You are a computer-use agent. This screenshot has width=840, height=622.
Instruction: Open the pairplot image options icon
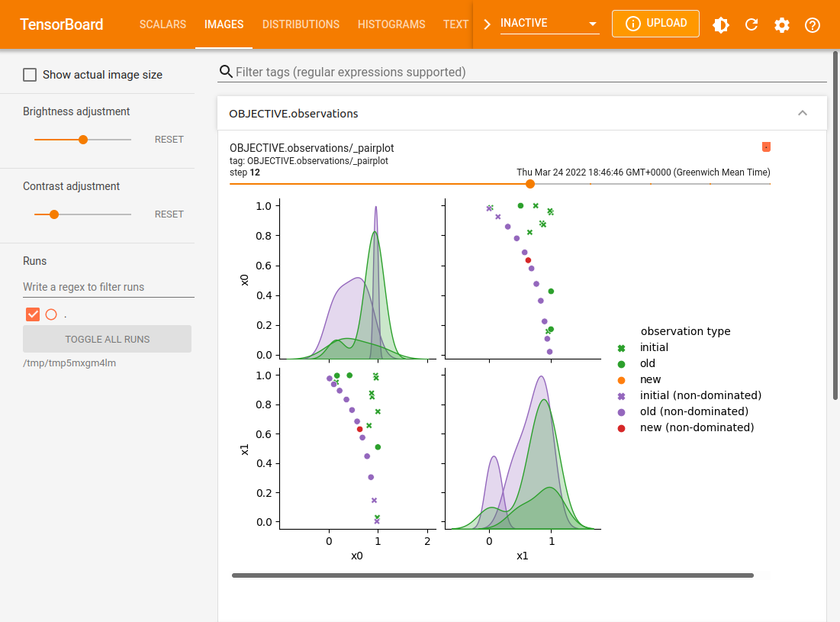pos(766,147)
